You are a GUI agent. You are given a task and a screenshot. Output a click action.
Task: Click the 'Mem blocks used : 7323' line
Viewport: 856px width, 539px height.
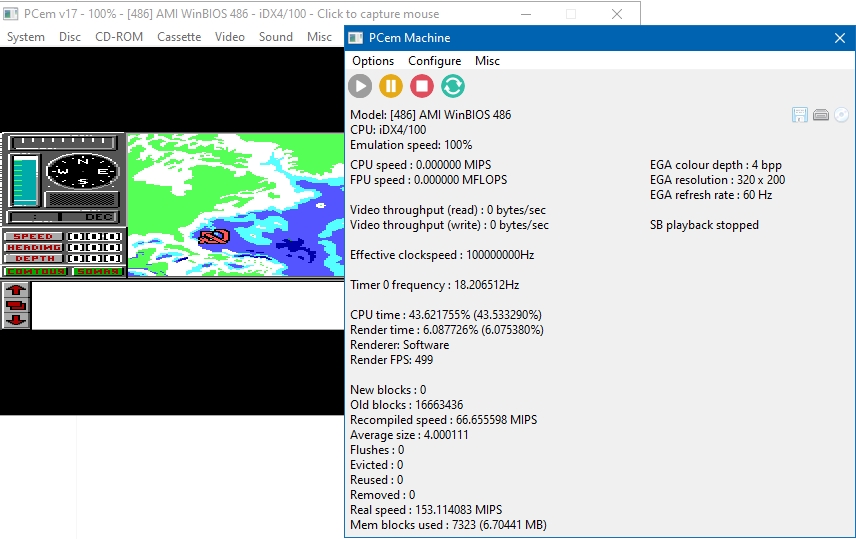pos(448,525)
